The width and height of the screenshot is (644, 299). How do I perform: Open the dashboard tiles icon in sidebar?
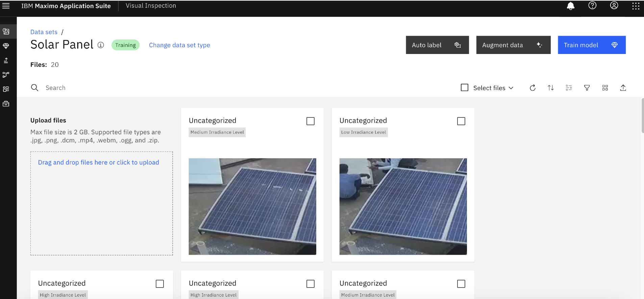(6, 89)
